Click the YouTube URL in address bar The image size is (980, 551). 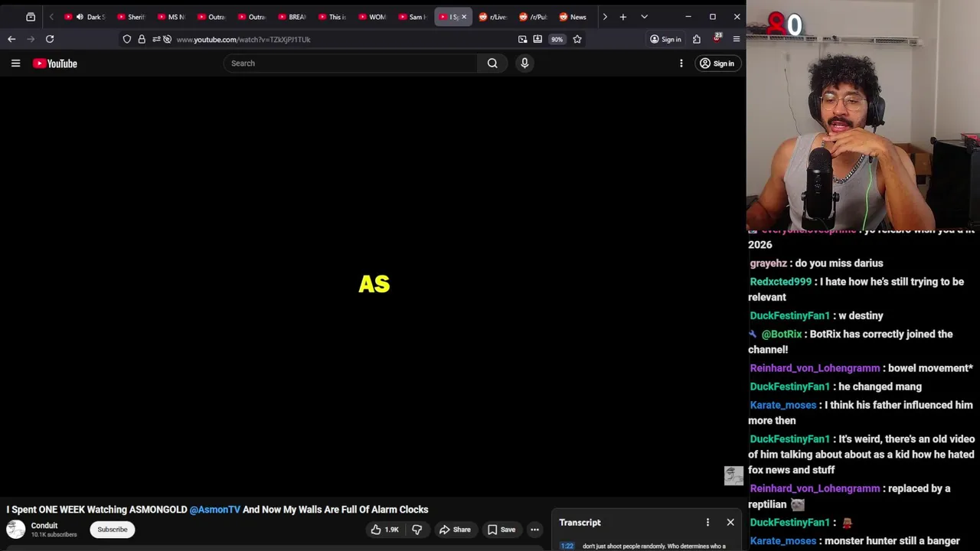(x=243, y=39)
